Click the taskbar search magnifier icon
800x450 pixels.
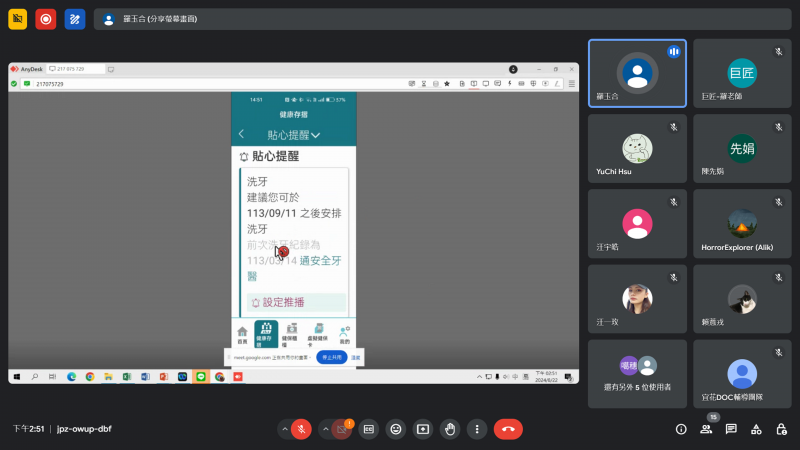coord(35,377)
